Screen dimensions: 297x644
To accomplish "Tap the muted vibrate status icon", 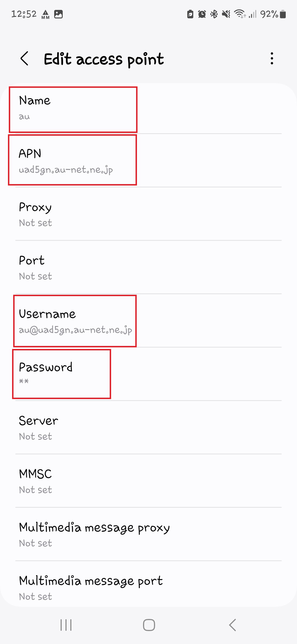I will coord(226,14).
